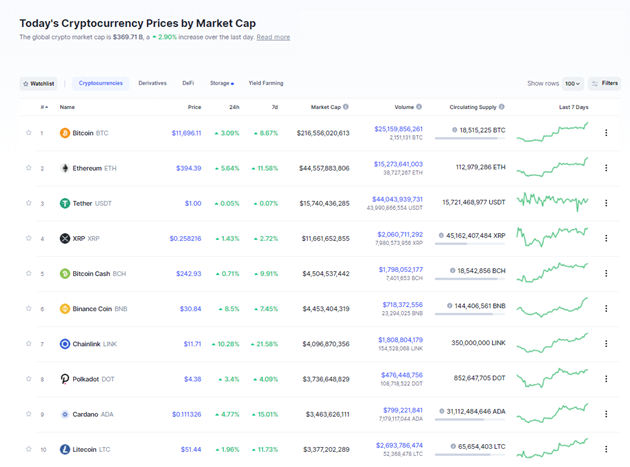Open Bitcoin price $11,696.11 link
This screenshot has height=467, width=630.
pyautogui.click(x=186, y=133)
